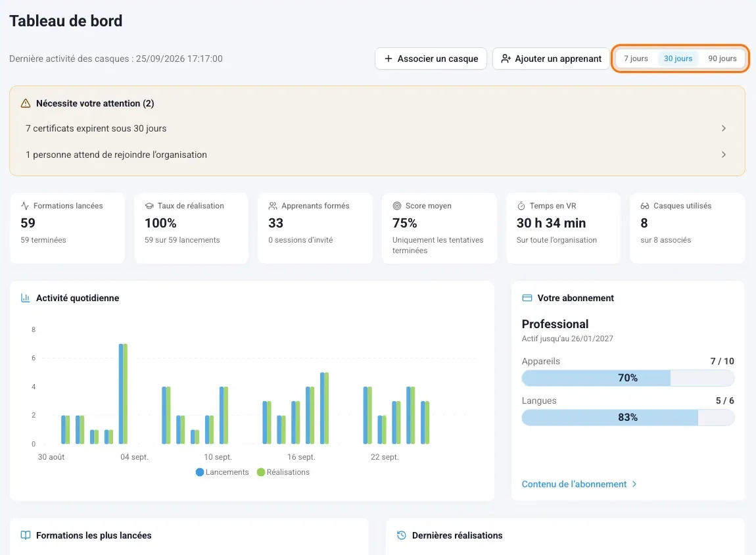Screen dimensions: 756x555
Task: Click the 100% completion rate value
Action: point(160,224)
